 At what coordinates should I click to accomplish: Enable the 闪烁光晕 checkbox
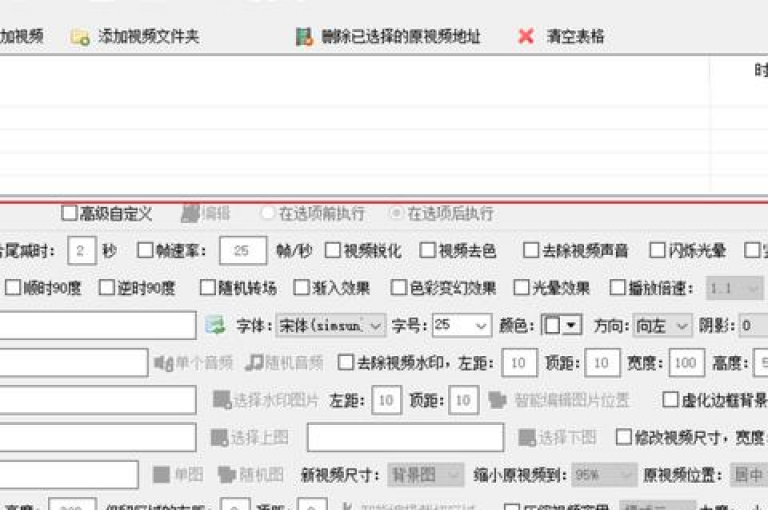(x=657, y=250)
